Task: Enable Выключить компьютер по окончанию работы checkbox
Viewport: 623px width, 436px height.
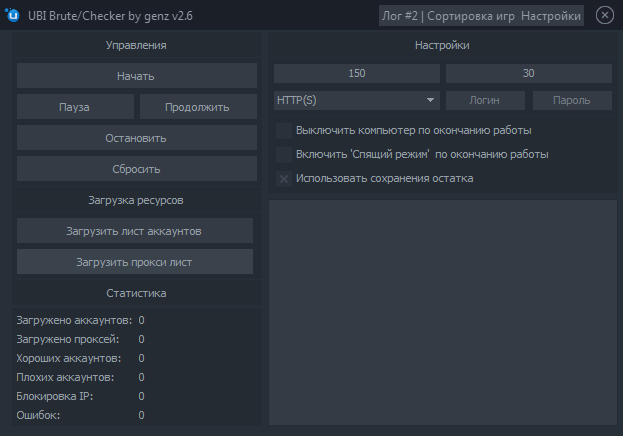Action: 285,131
